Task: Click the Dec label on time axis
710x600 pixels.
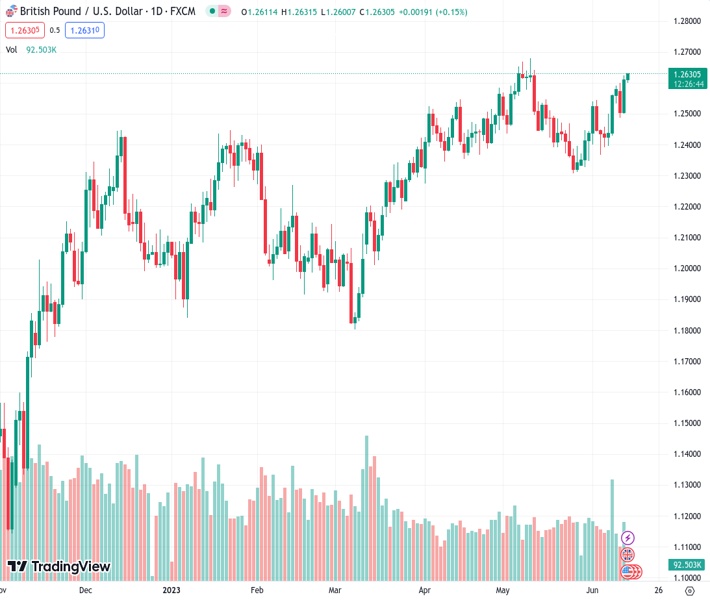Action: coord(85,591)
